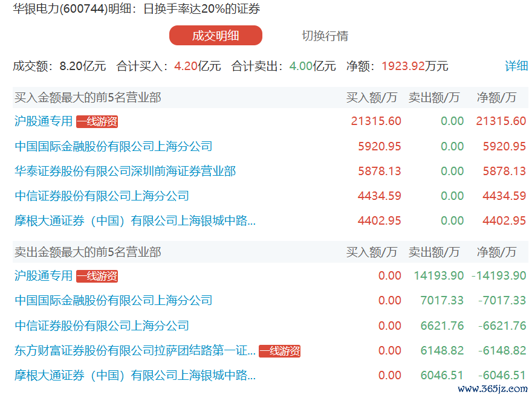532x398 pixels.
Task: Switch to the 切换行情 tab
Action: pos(325,36)
